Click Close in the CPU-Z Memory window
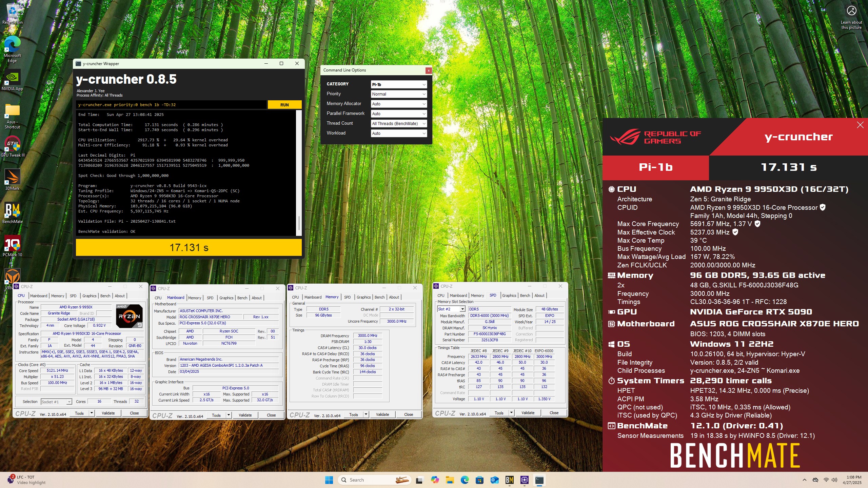The height and width of the screenshot is (488, 868). 409,414
